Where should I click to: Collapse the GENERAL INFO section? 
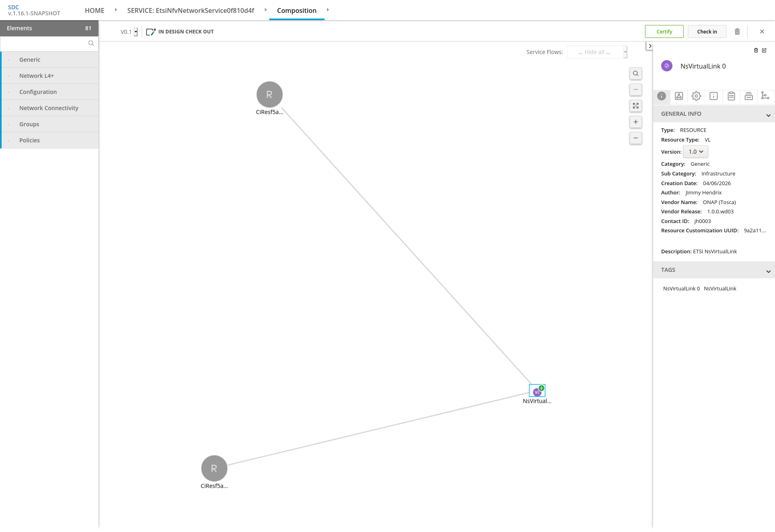pos(768,115)
